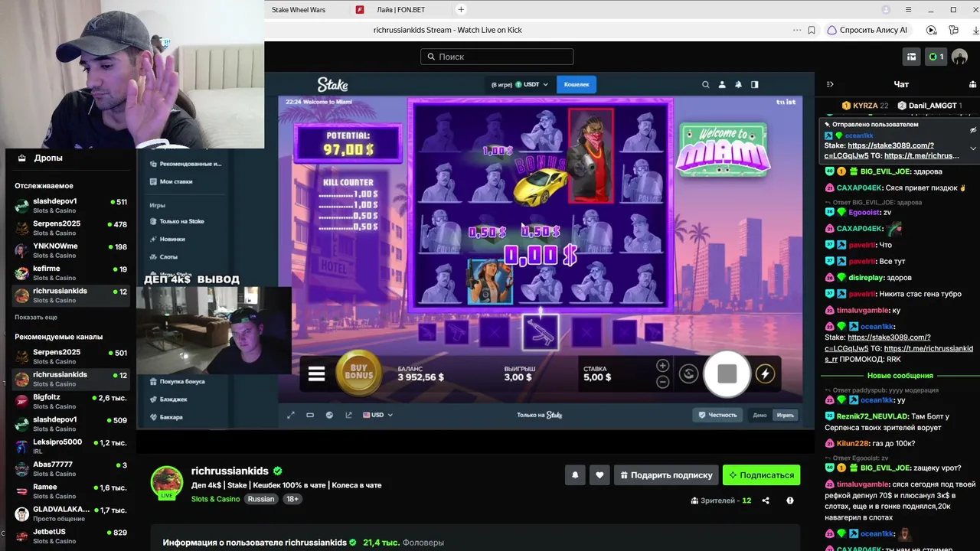Open Abas77777 recommended channel
Screen dimensions: 980x551
70,468
